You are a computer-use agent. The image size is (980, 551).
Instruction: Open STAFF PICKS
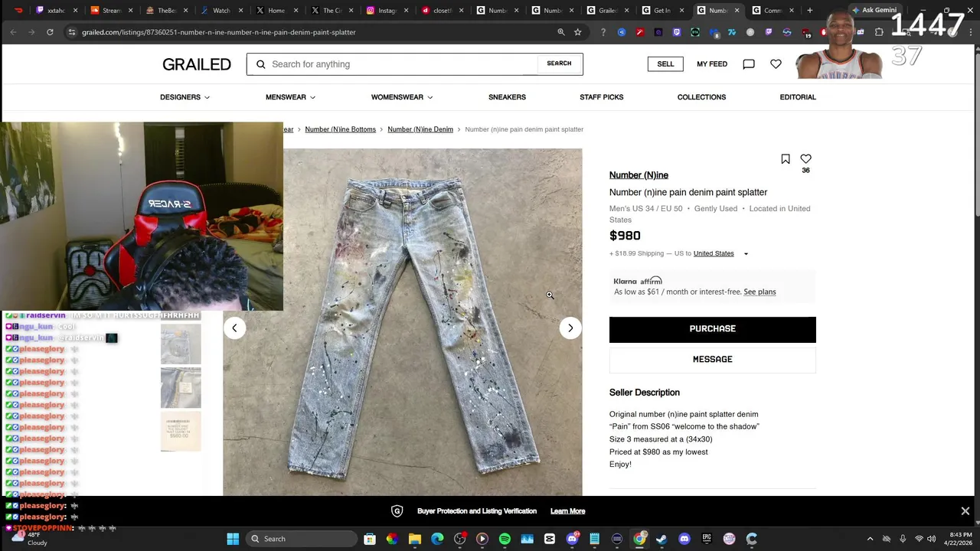(601, 97)
